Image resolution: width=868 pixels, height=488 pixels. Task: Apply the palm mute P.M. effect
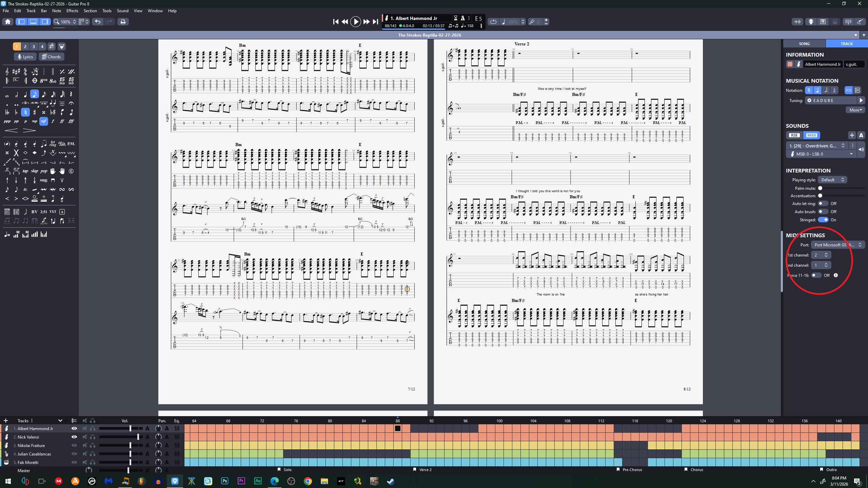pos(71,144)
